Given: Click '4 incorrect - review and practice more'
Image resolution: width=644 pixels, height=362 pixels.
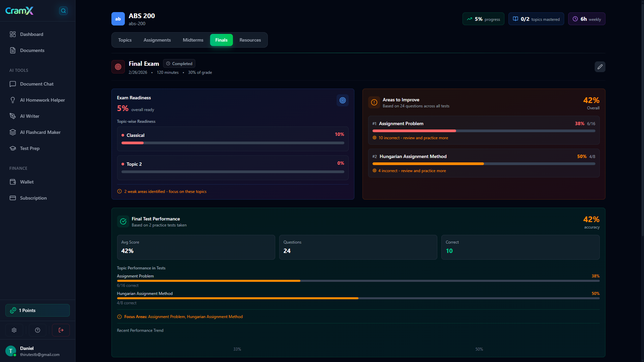Looking at the screenshot, I should point(412,171).
